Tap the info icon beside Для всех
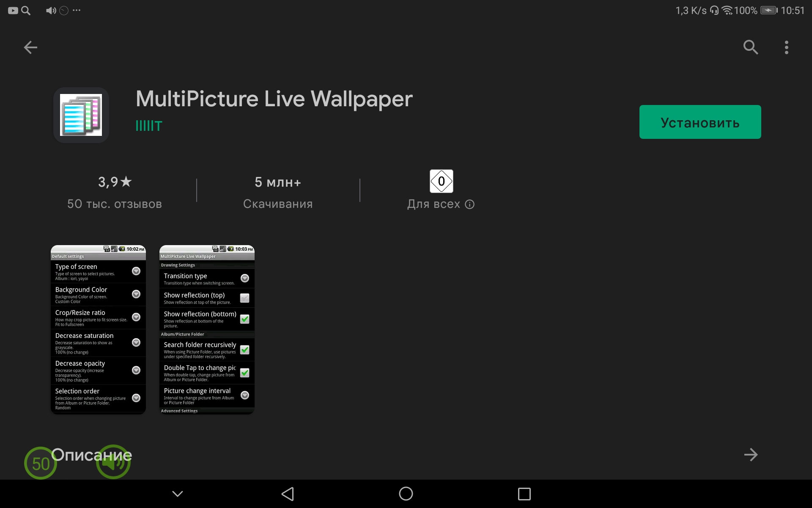The height and width of the screenshot is (508, 812). click(469, 204)
